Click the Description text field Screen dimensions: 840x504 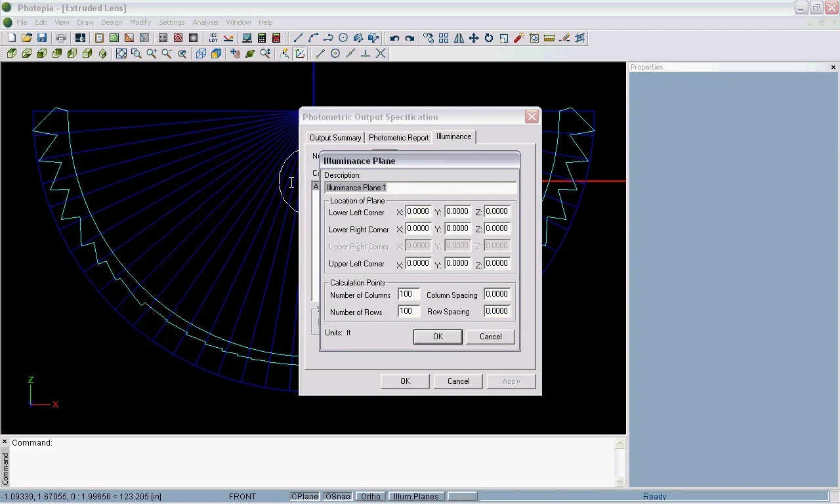(x=421, y=188)
